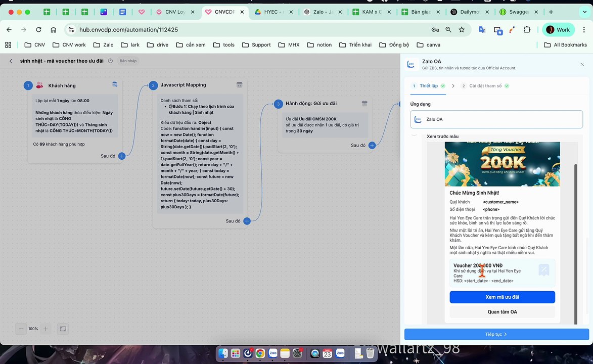Open Calendar from the Dock
The width and height of the screenshot is (593, 364).
click(x=328, y=353)
